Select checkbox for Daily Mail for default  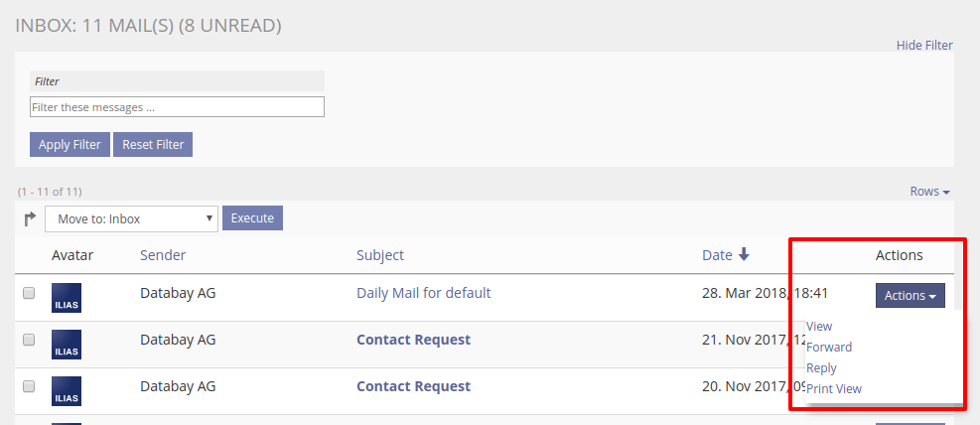pos(29,293)
